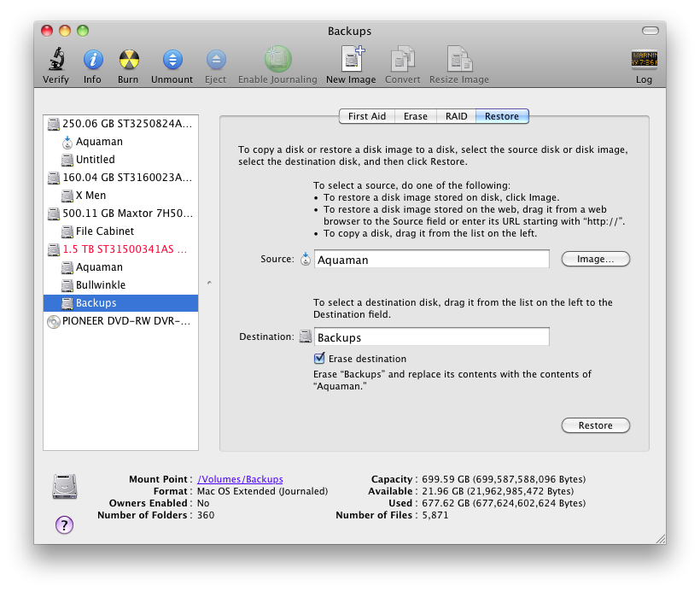Screen dimensions: 700x591
Task: Select the 160.04 GB ST3160023A disk
Action: coord(120,178)
